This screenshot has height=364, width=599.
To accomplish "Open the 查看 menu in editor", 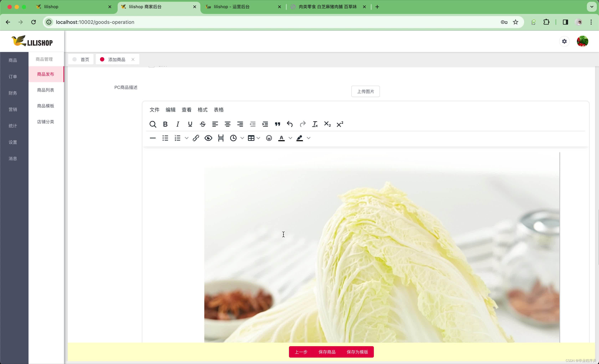I will pos(186,110).
